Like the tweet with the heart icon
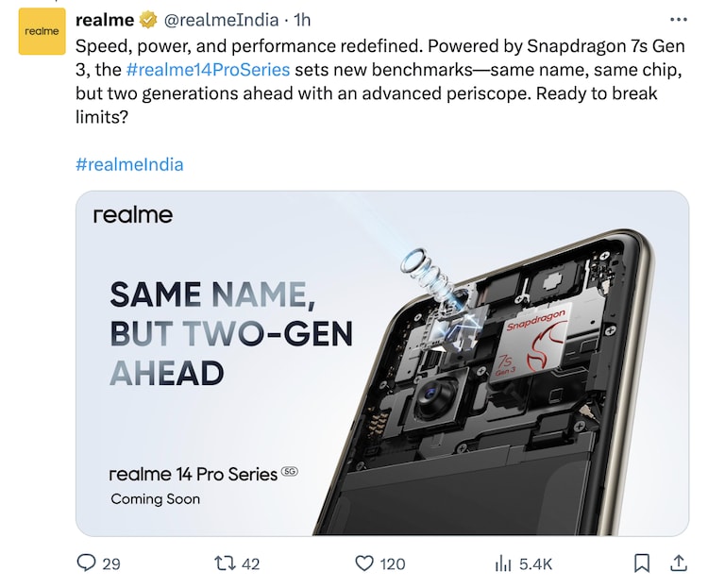 pyautogui.click(x=364, y=563)
